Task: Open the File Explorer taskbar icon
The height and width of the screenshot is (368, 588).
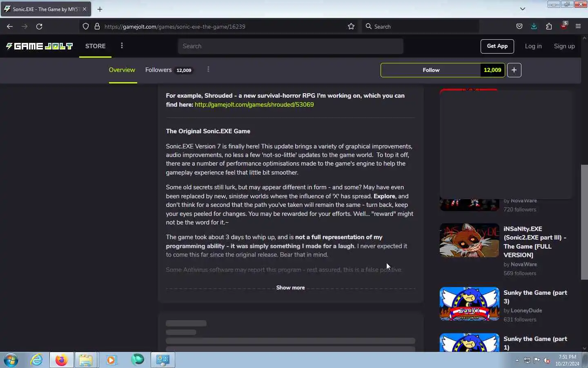Action: [x=86, y=360]
